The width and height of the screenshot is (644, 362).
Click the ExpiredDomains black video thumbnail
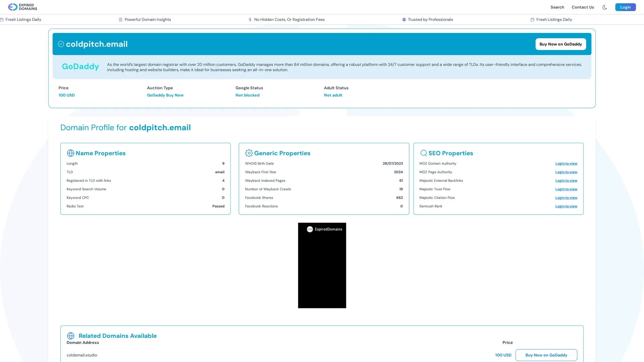(x=322, y=265)
